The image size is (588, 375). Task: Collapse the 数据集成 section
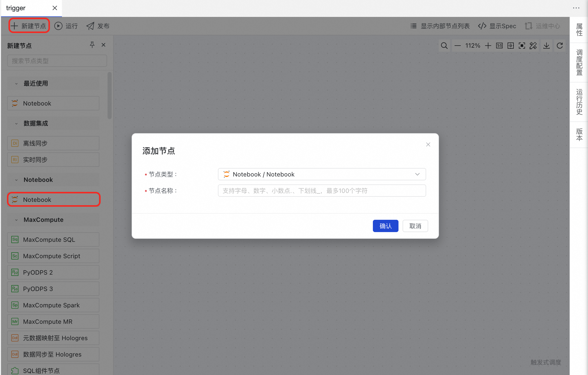click(x=16, y=124)
